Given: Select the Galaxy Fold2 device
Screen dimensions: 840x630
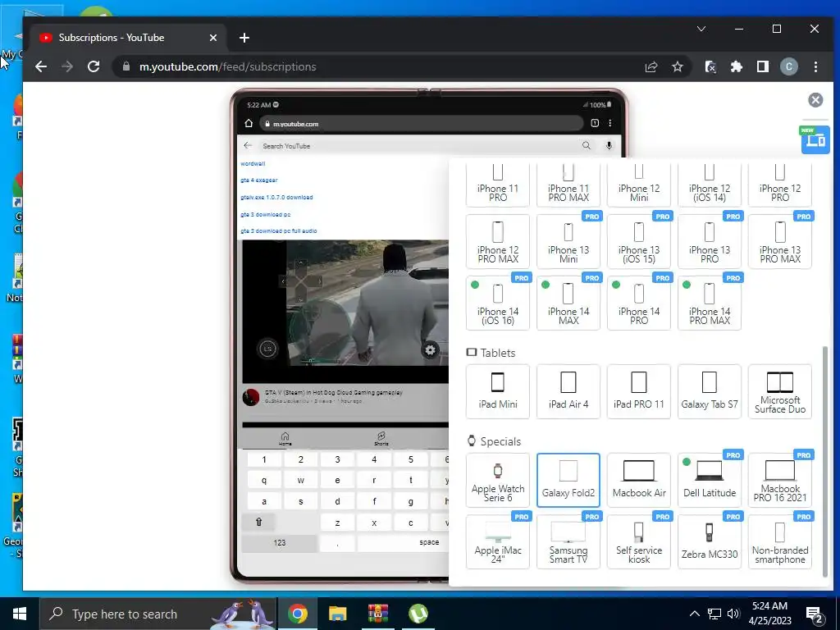Looking at the screenshot, I should tap(568, 480).
